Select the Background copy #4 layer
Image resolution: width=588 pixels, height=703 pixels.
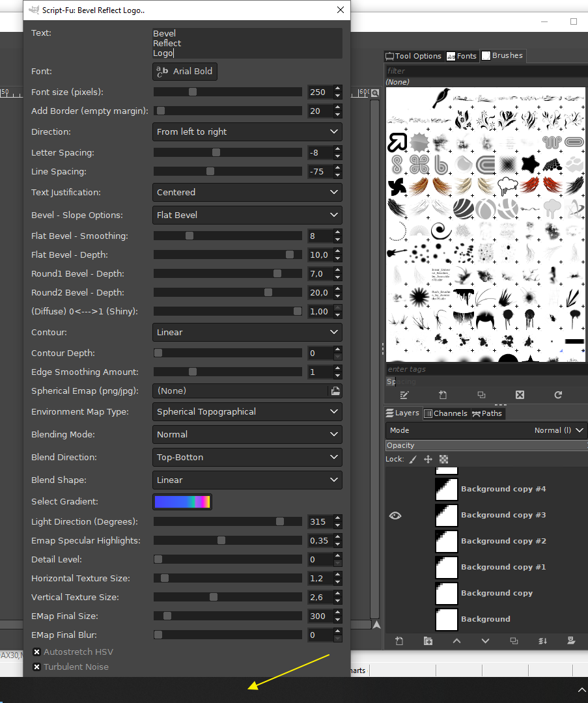503,489
